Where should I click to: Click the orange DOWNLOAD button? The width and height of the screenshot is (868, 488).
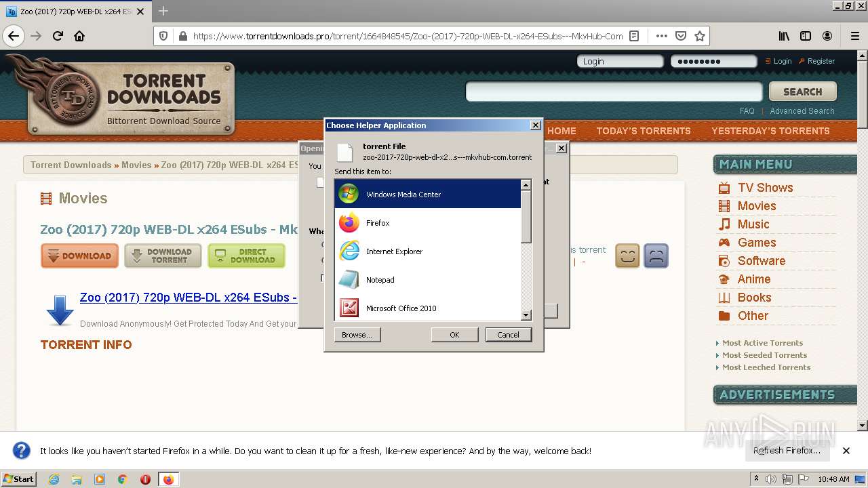pyautogui.click(x=79, y=256)
